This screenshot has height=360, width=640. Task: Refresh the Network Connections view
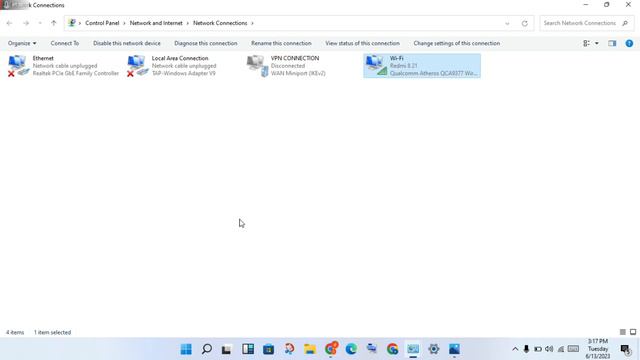pyautogui.click(x=524, y=23)
